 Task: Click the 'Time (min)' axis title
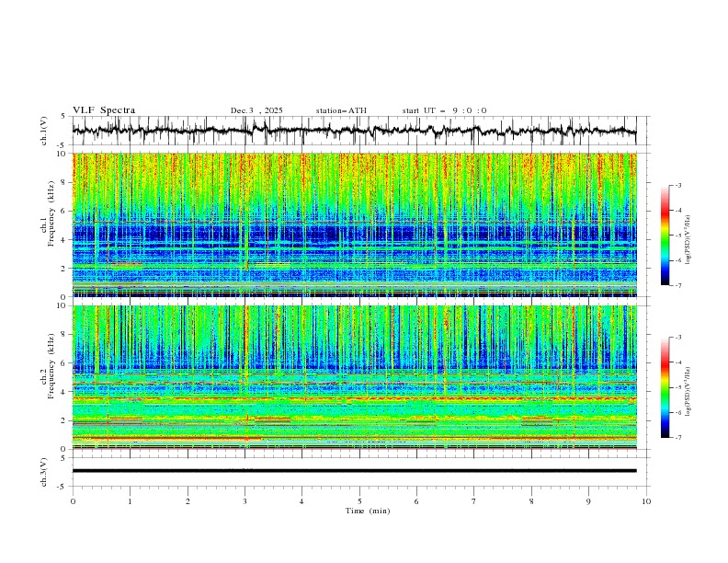click(368, 511)
